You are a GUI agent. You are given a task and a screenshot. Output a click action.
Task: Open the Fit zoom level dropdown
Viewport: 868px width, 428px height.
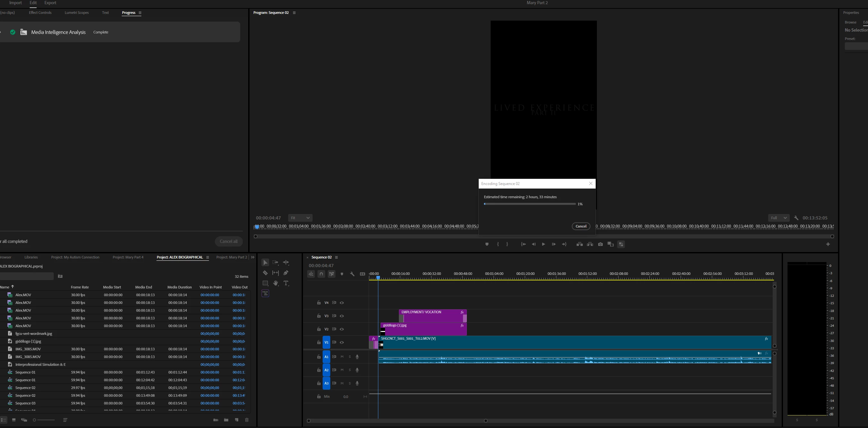[x=300, y=218]
